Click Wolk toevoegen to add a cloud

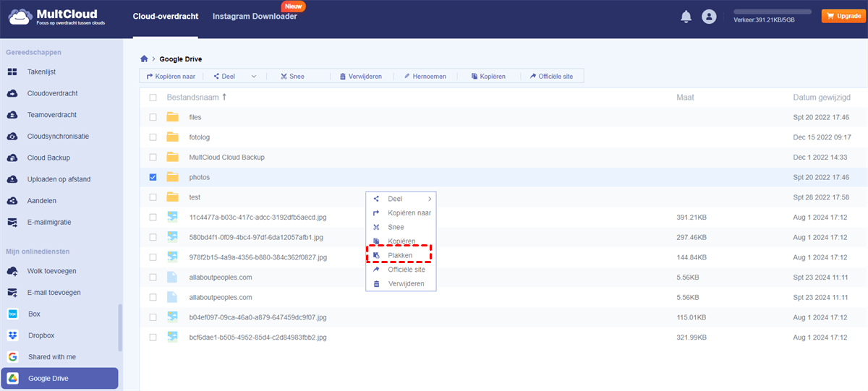(51, 271)
